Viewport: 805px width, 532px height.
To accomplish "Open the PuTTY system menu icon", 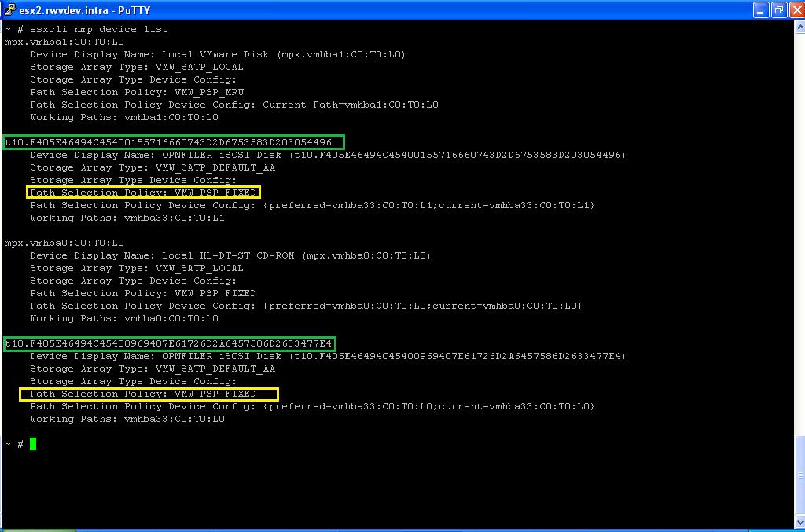I will [9, 10].
